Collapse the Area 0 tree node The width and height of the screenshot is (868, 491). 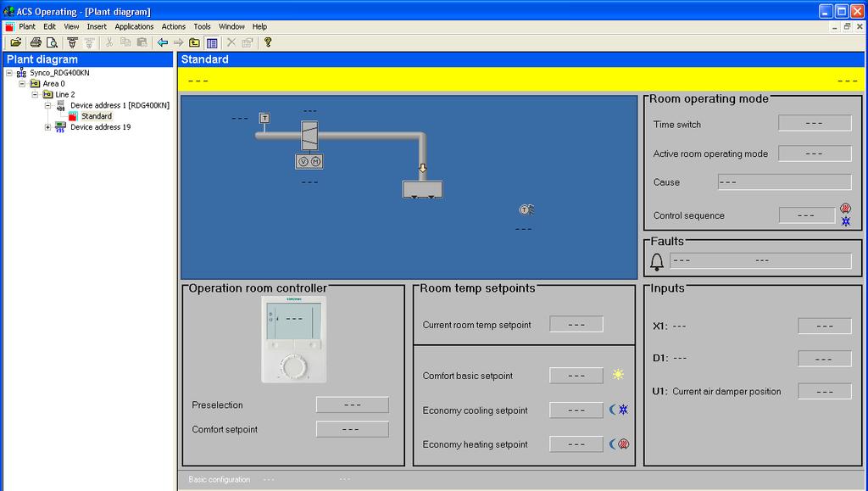22,84
